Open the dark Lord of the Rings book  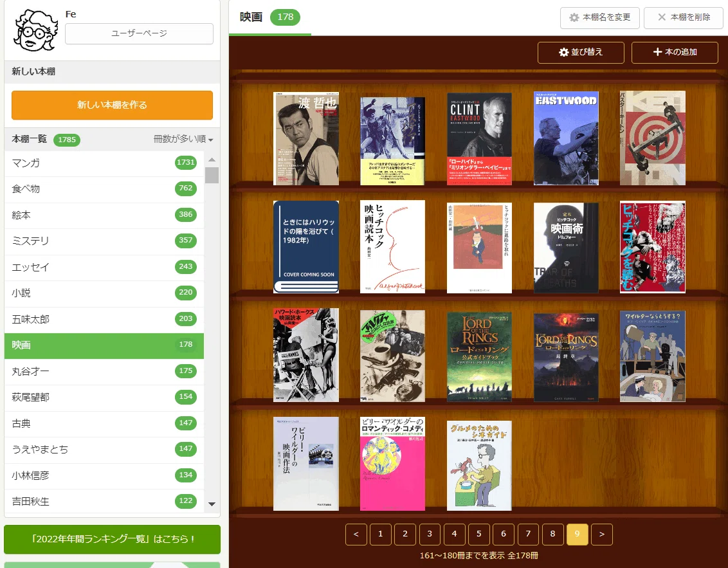pyautogui.click(x=566, y=358)
